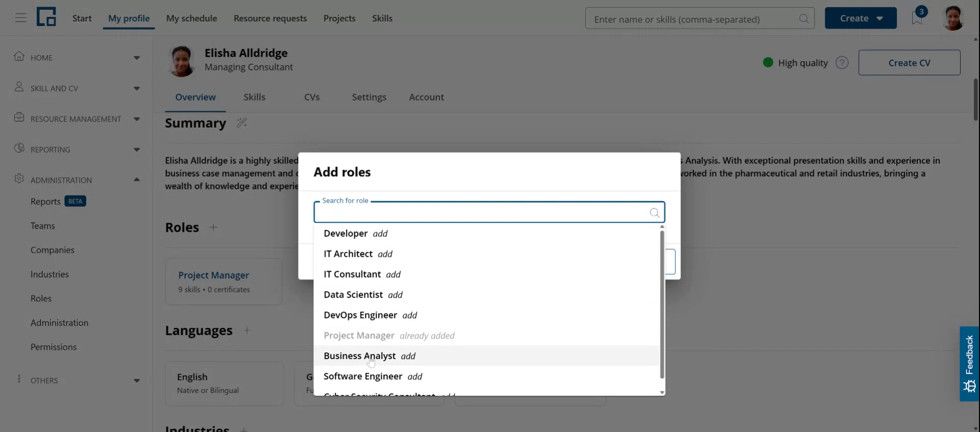Expand the RESOURCE MANAGEMENT section arrow
Viewport: 980px width, 432px height.
click(x=137, y=119)
